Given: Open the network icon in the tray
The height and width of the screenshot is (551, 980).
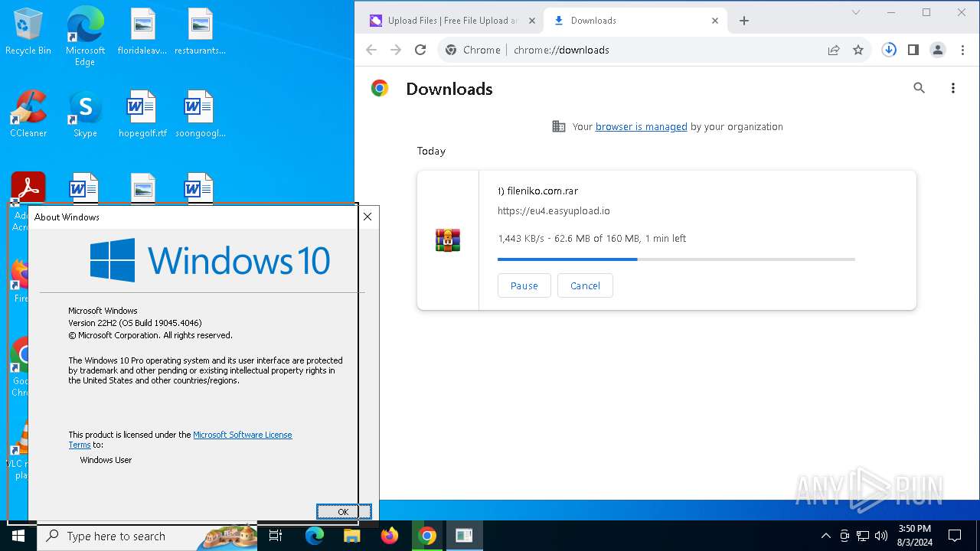Looking at the screenshot, I should tap(863, 536).
